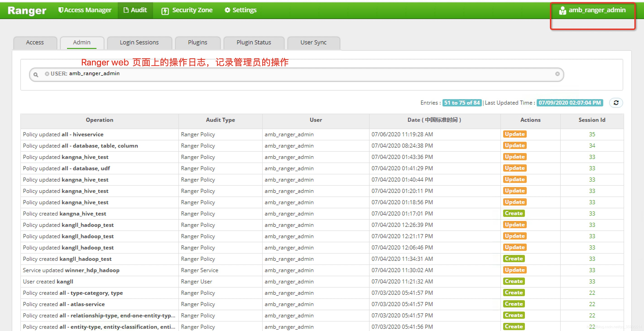
Task: Select row Policy created all - atlas-service
Action: tap(322, 304)
